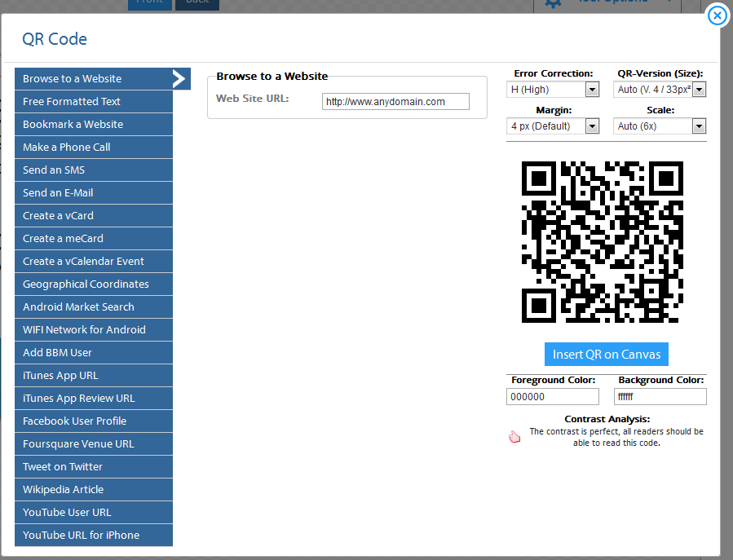
Task: Open Create a vCard form
Action: [x=94, y=215]
